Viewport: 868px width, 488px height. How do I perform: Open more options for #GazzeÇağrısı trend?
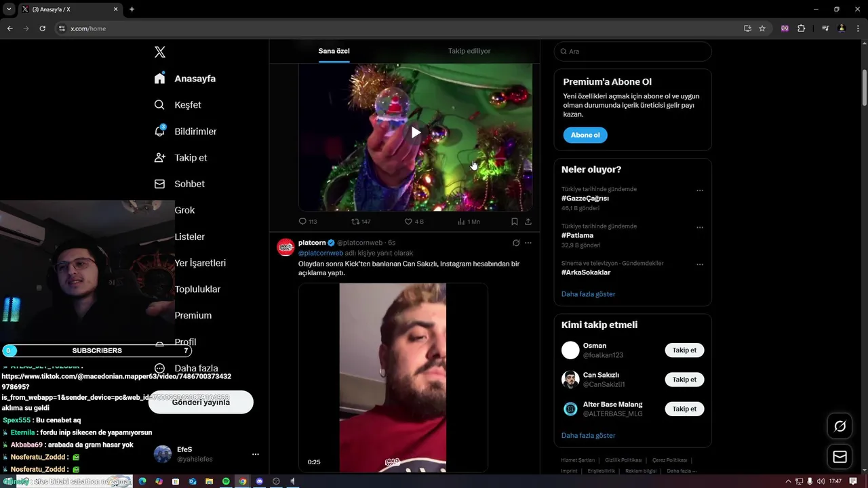(700, 190)
